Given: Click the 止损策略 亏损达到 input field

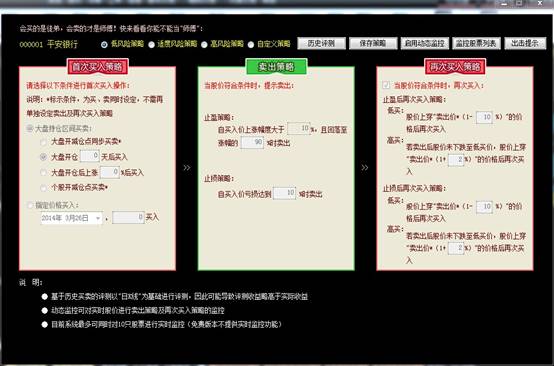Looking at the screenshot, I should [x=284, y=193].
